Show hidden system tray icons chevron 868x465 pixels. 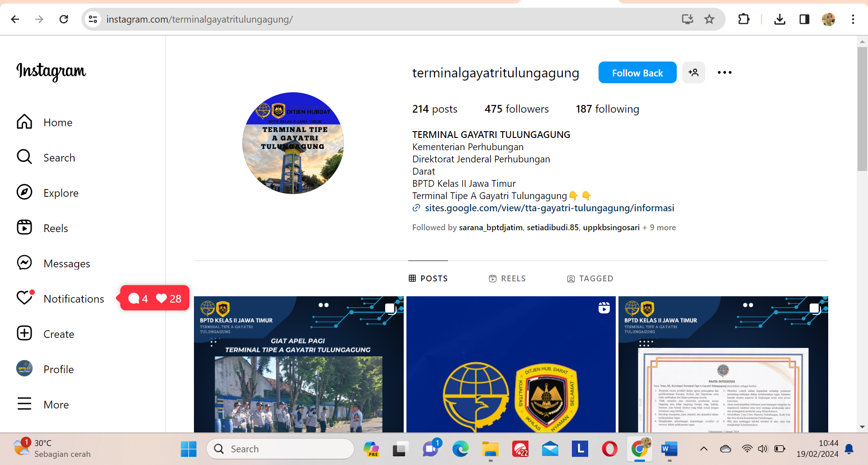click(703, 449)
